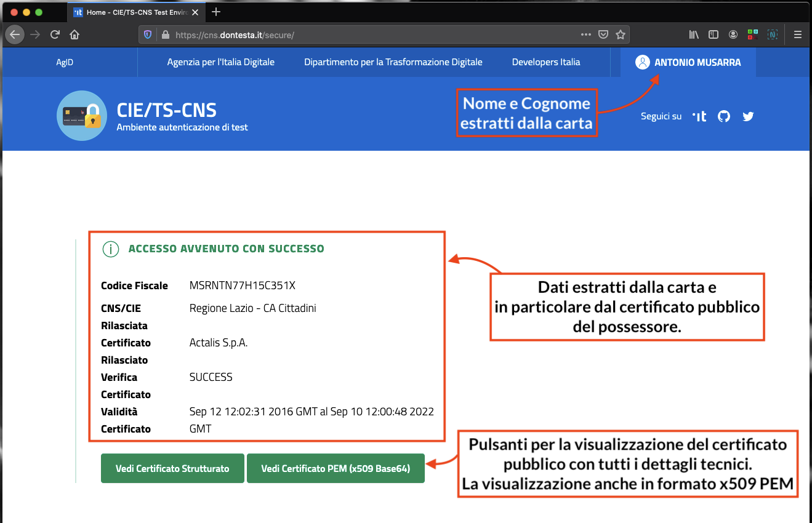Click ACCESSO AVVENUTO CON SUCCESSO heading

coord(226,249)
